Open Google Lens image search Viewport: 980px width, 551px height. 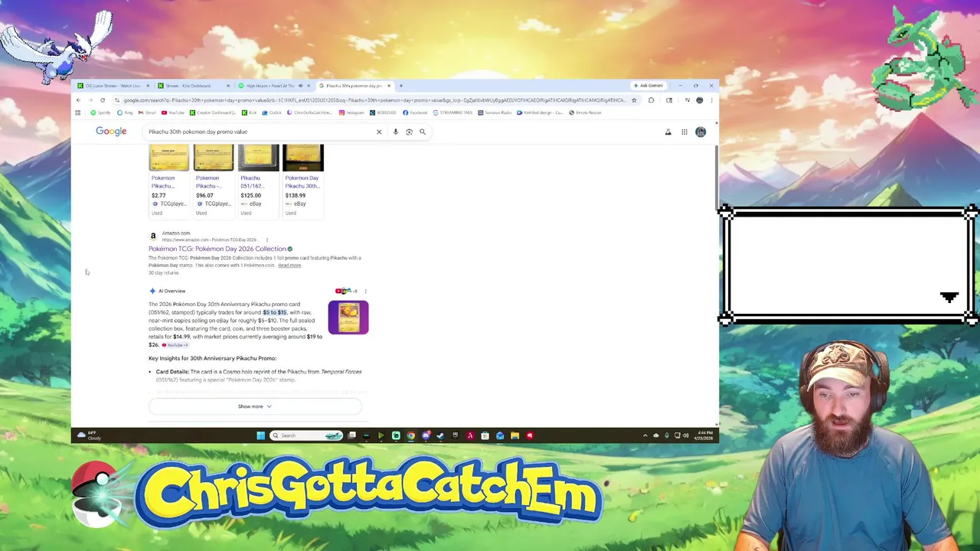(409, 132)
